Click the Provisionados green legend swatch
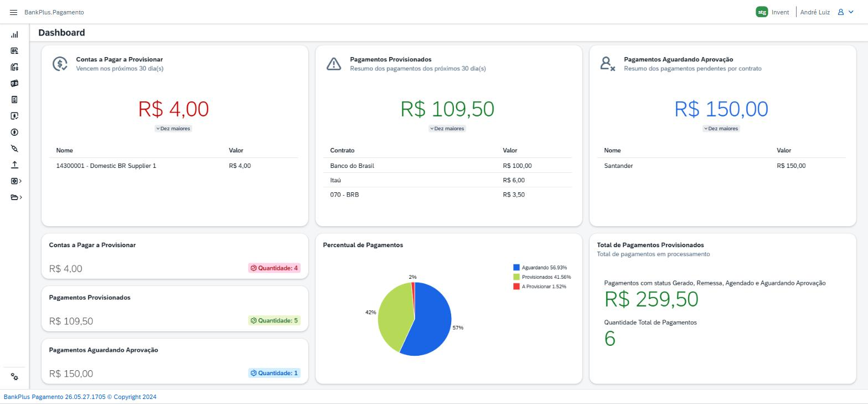 tap(516, 277)
